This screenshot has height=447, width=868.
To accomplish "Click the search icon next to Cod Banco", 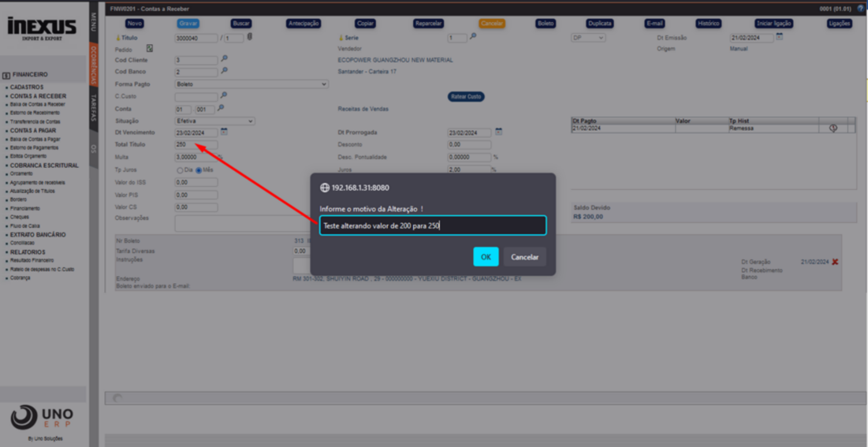I will [224, 71].
